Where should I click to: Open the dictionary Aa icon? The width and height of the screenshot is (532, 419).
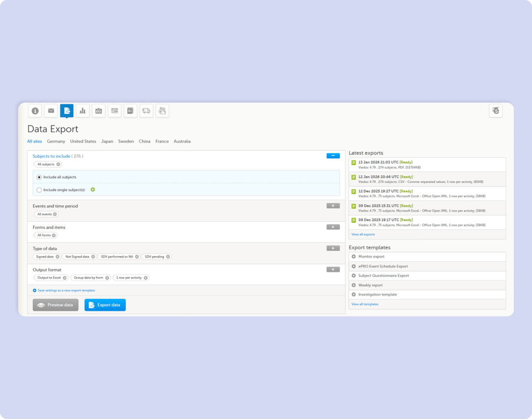pyautogui.click(x=130, y=111)
